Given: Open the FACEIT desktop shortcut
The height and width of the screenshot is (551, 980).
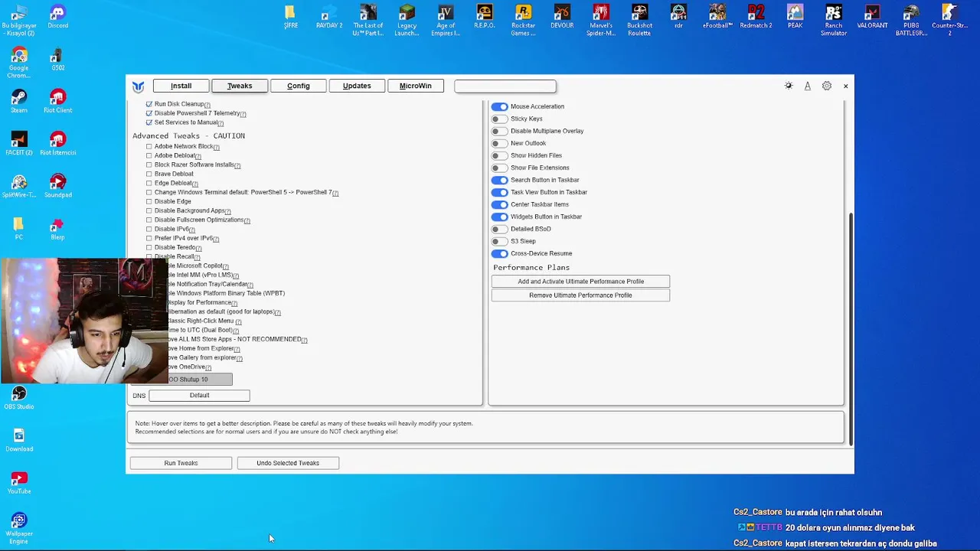Looking at the screenshot, I should (x=19, y=143).
